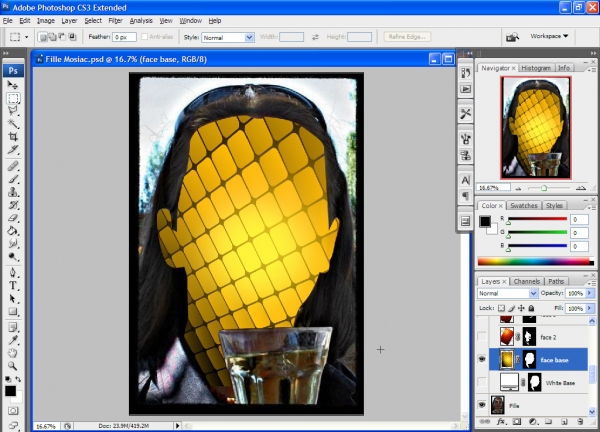Hide the face base layer
The image size is (600, 432).
482,359
